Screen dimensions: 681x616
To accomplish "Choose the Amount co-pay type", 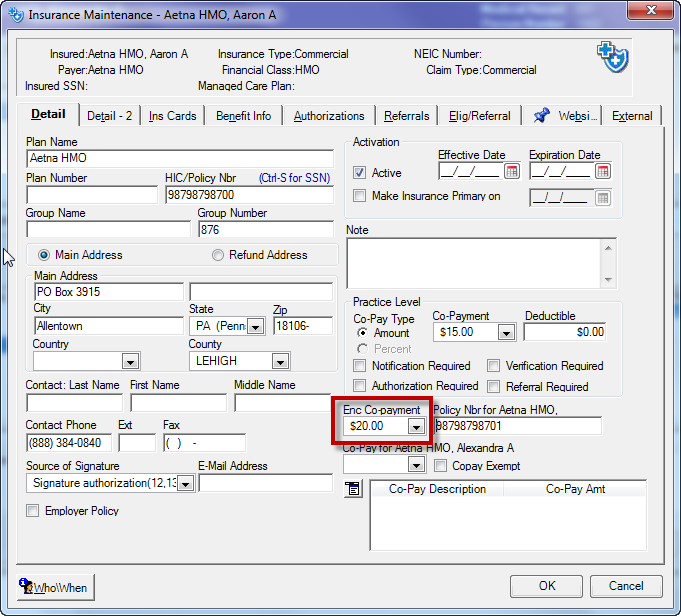I will (x=362, y=333).
